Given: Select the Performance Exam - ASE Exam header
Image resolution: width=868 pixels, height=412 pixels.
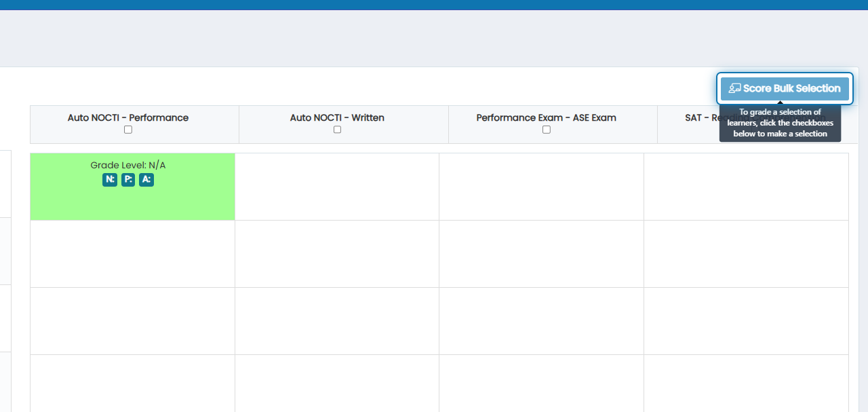Looking at the screenshot, I should click(x=553, y=124).
